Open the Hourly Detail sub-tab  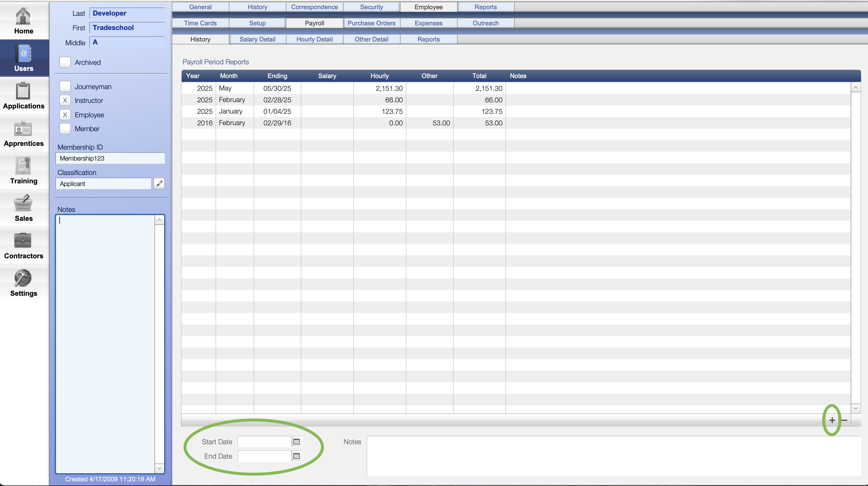click(314, 39)
